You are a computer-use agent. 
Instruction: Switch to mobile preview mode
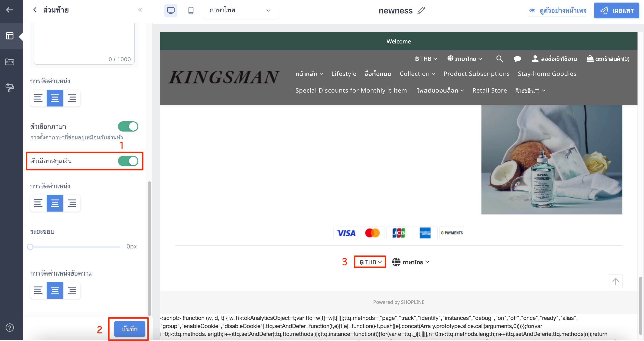(x=191, y=10)
